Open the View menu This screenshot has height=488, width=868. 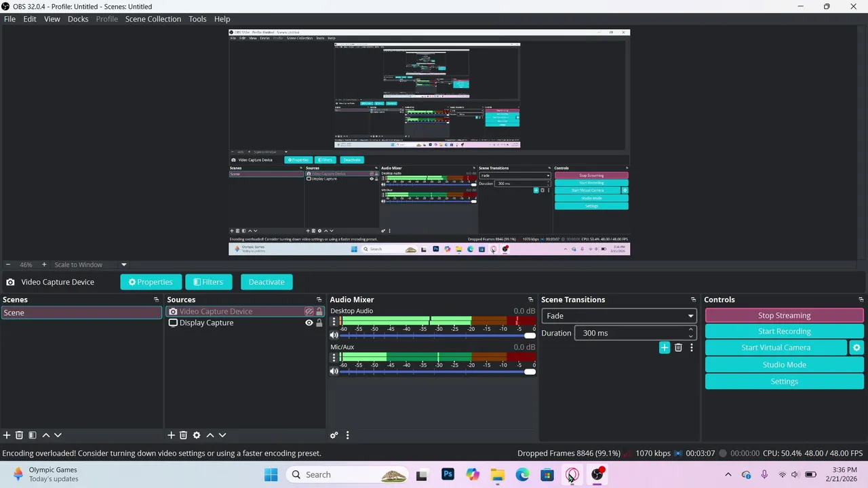[x=52, y=19]
